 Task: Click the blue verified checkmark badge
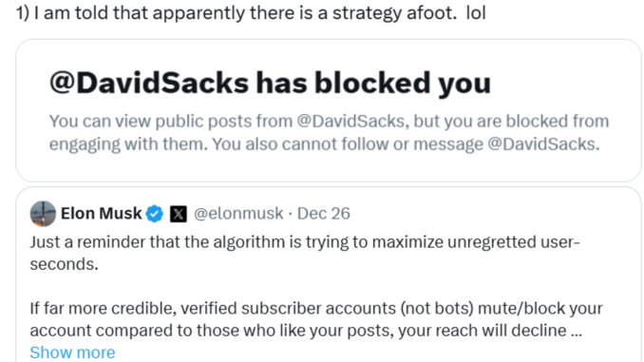[x=155, y=214]
